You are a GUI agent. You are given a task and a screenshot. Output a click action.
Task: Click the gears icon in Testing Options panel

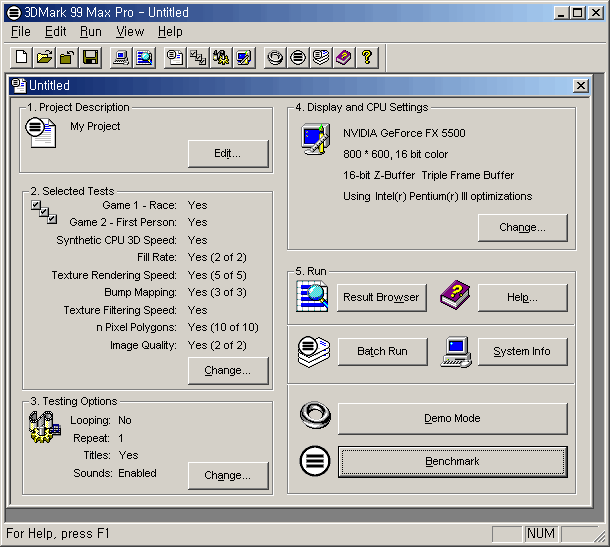[x=44, y=427]
